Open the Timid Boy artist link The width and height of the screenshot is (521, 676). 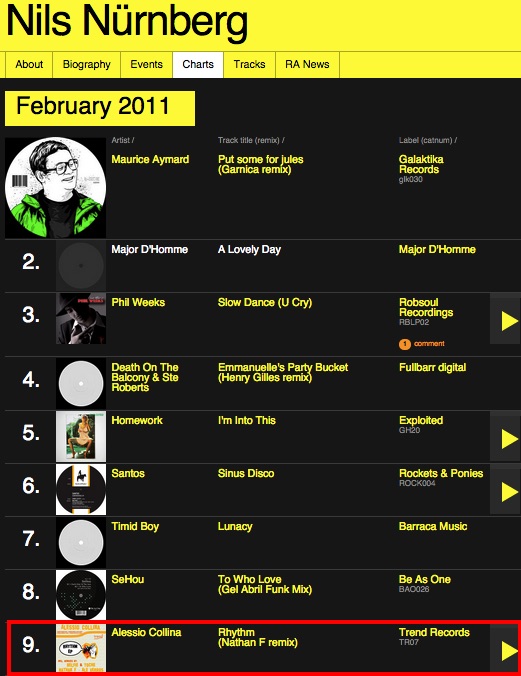(x=135, y=526)
